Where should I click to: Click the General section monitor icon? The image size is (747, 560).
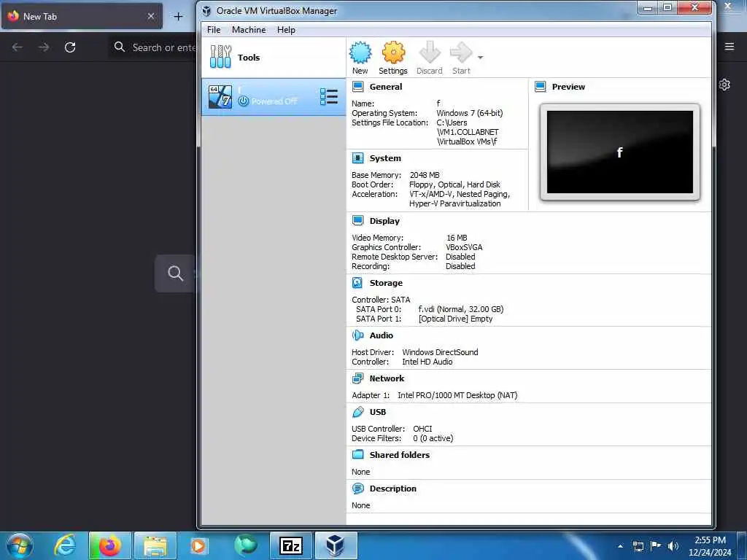pyautogui.click(x=357, y=87)
